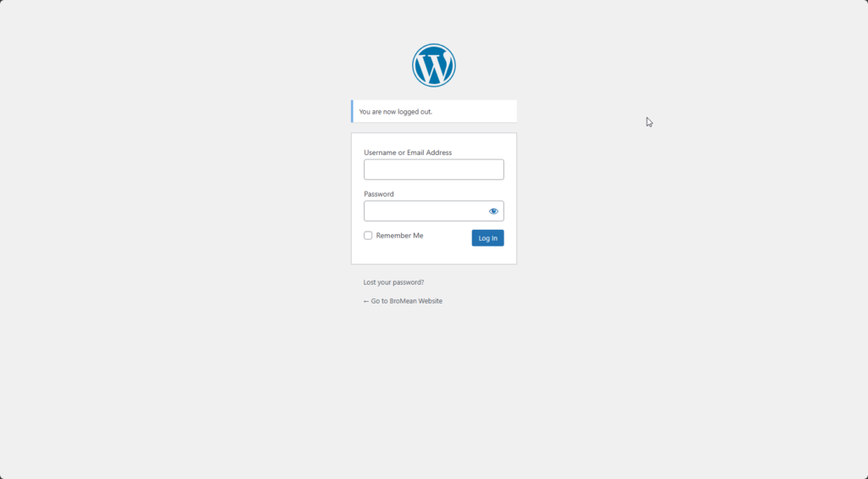
Task: Click the blue Log In button
Action: click(487, 238)
